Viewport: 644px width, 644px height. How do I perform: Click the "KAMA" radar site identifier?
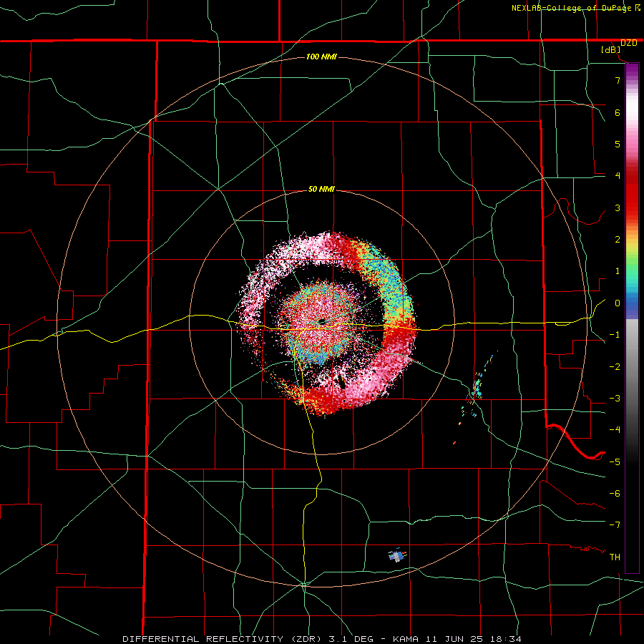click(x=406, y=639)
